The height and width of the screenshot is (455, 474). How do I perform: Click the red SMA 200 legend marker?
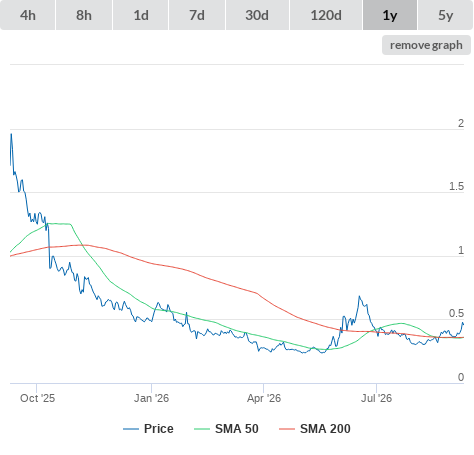coord(287,429)
